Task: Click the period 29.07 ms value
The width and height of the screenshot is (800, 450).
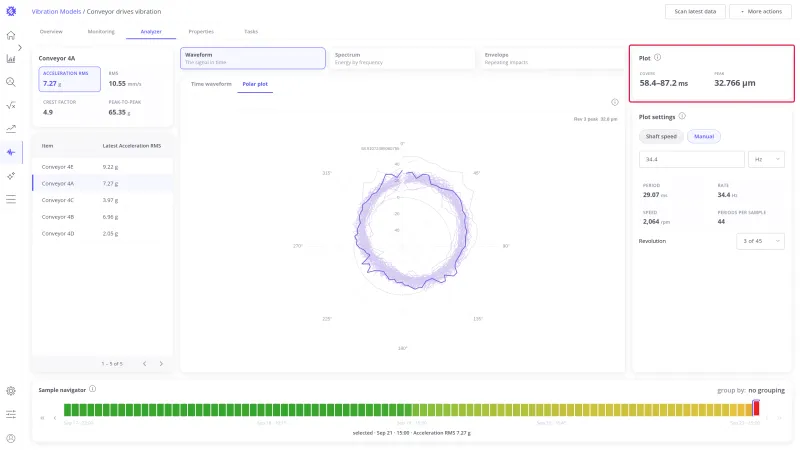Action: pos(655,195)
